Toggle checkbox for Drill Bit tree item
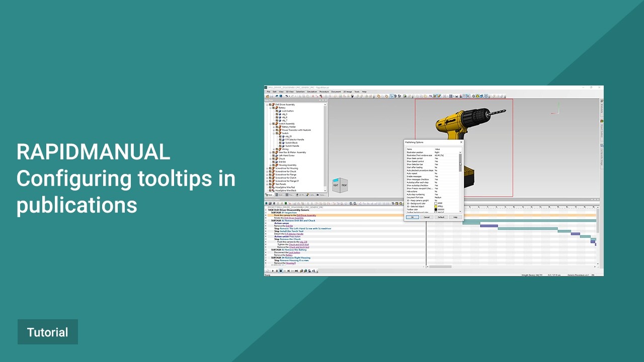This screenshot has width=644, height=362. click(273, 162)
